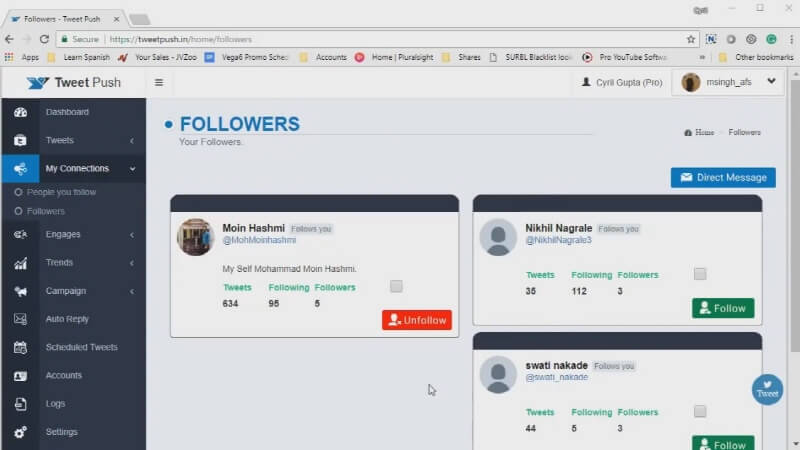Click the Scheduled Tweets calendar icon
The height and width of the screenshot is (450, 800).
click(x=20, y=347)
